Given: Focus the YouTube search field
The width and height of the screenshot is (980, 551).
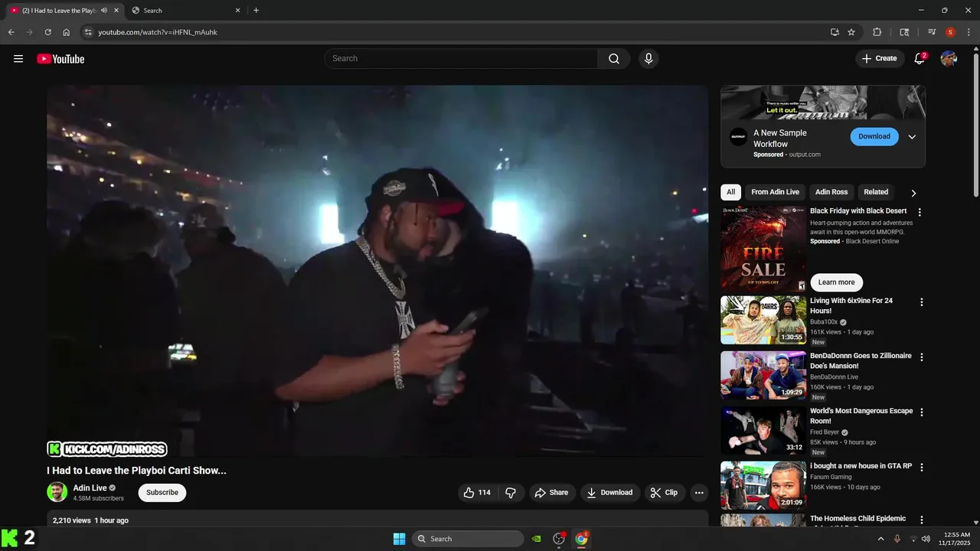Looking at the screenshot, I should click(461, 59).
